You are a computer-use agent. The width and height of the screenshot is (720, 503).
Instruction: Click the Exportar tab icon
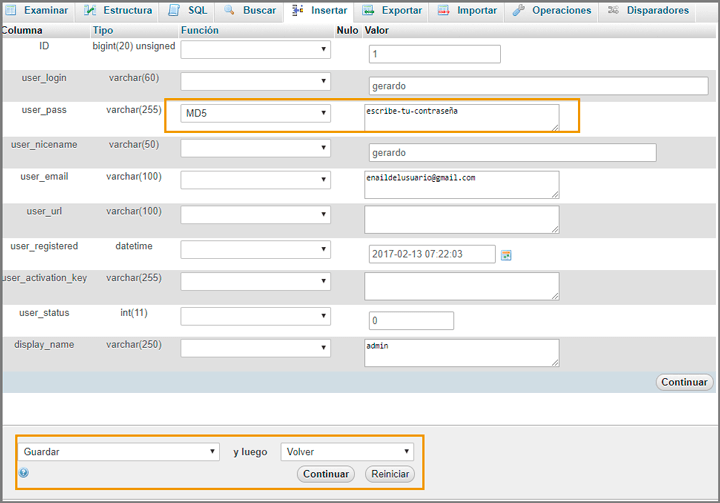coord(368,11)
